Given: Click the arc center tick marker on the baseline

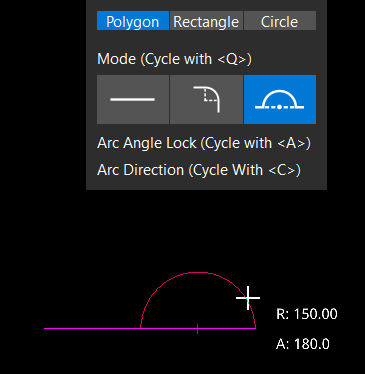Looking at the screenshot, I should click(198, 329).
